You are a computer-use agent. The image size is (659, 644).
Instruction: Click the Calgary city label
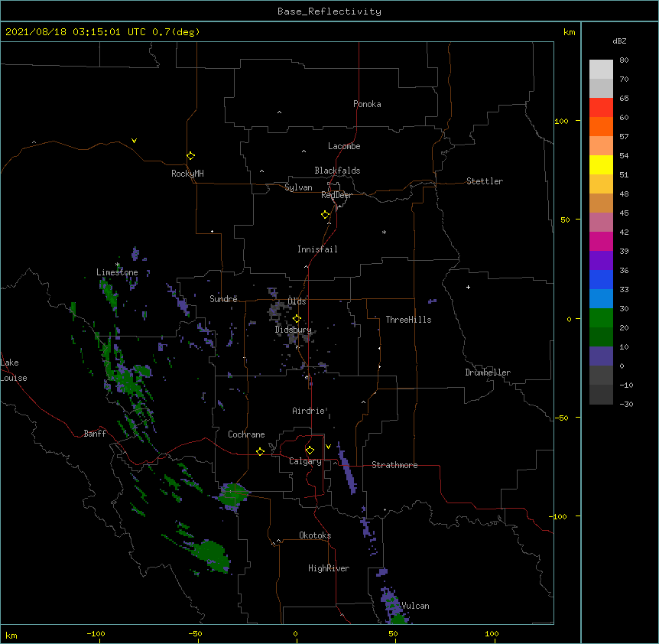click(x=305, y=461)
